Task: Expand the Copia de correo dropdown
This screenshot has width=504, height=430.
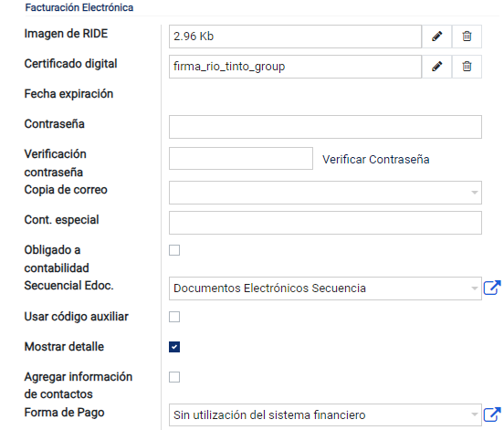Action: pyautogui.click(x=325, y=193)
